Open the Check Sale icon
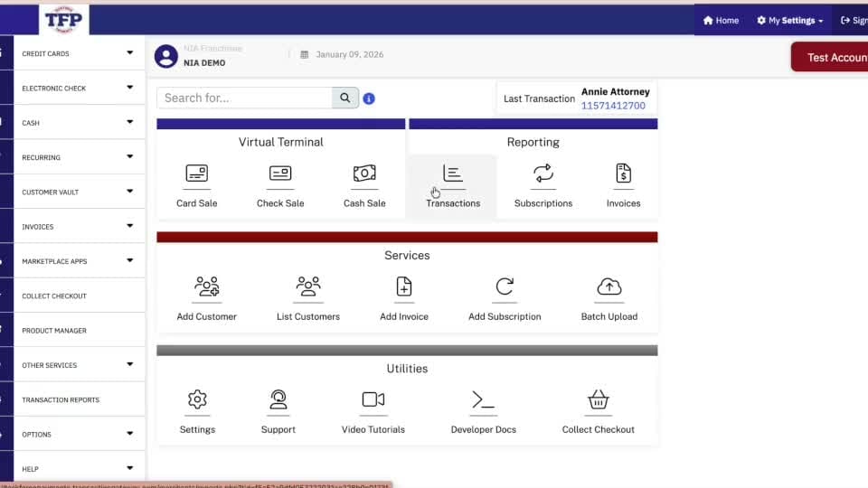This screenshot has height=488, width=868. (x=280, y=174)
